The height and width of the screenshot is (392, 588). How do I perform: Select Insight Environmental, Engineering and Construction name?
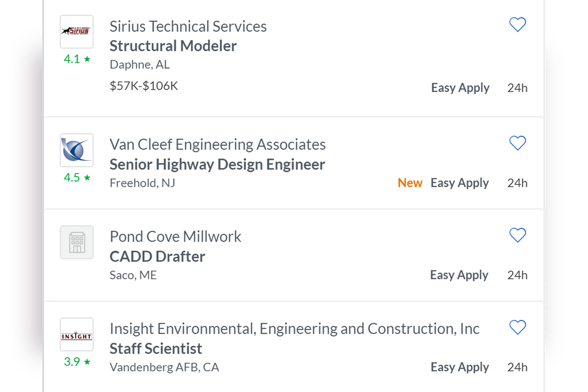pyautogui.click(x=295, y=329)
